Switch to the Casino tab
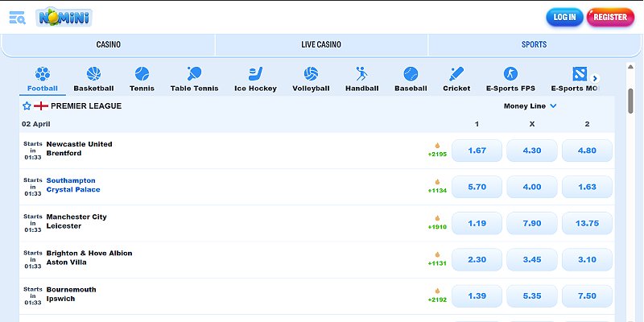The image size is (644, 322). pyautogui.click(x=109, y=45)
